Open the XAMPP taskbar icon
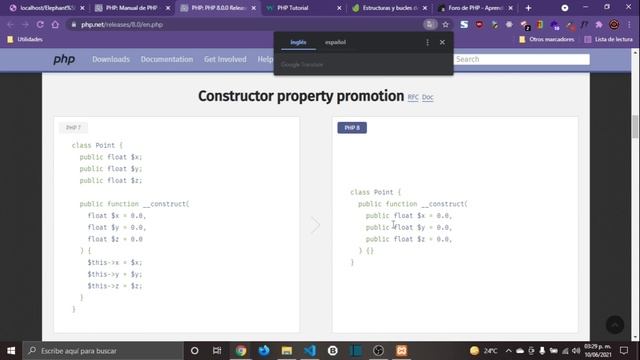Screen dimensions: 640x360 (402, 351)
